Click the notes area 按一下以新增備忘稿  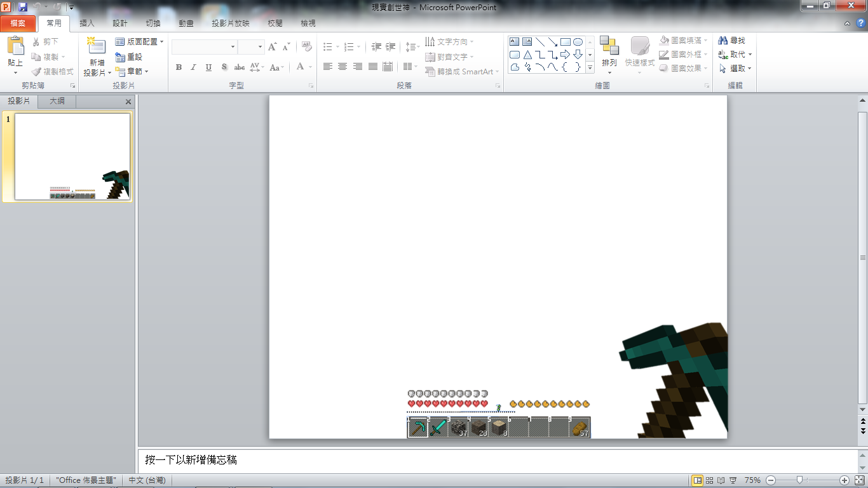pos(191,459)
